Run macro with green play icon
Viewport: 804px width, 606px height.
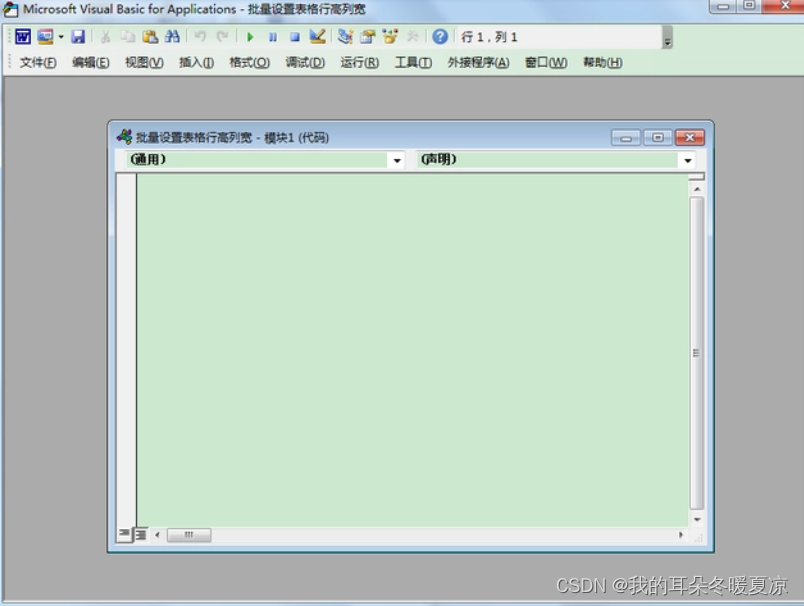click(x=250, y=37)
